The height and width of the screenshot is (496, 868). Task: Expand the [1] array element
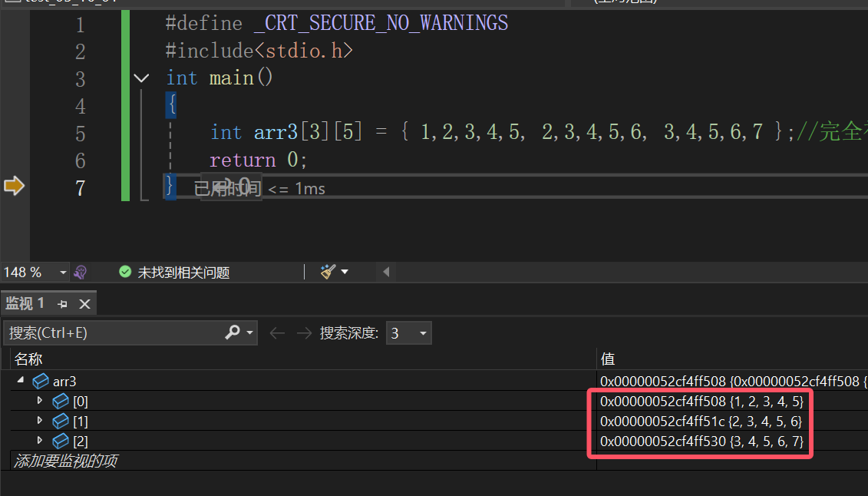(40, 420)
